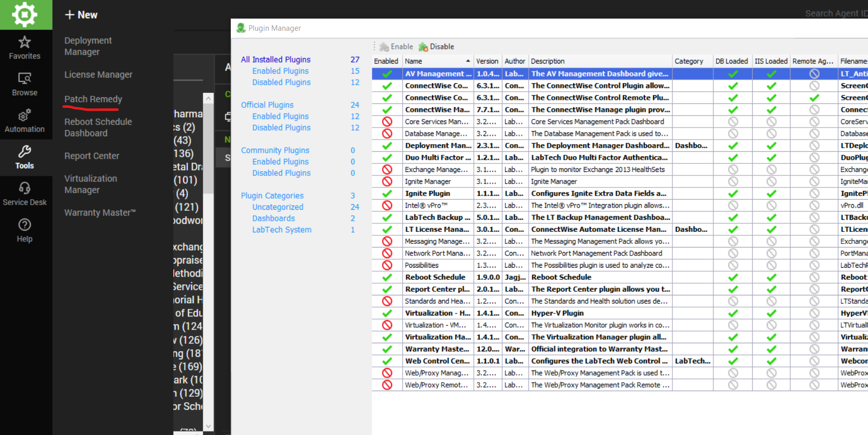This screenshot has height=435, width=868.
Task: Click enabled checkmark for Reboot Schedule
Action: tap(387, 277)
